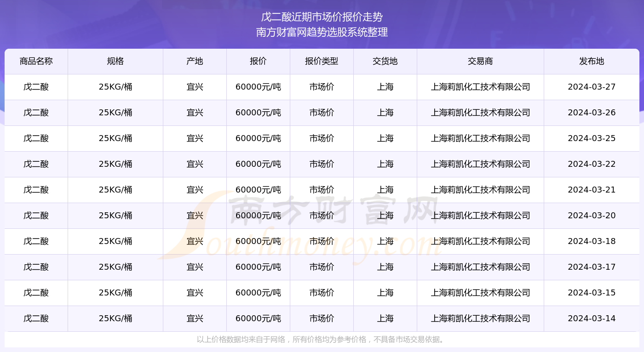Click 上海莉凯化工技术有限公司 in the 2024-03-27 row
The height and width of the screenshot is (352, 644).
click(480, 87)
